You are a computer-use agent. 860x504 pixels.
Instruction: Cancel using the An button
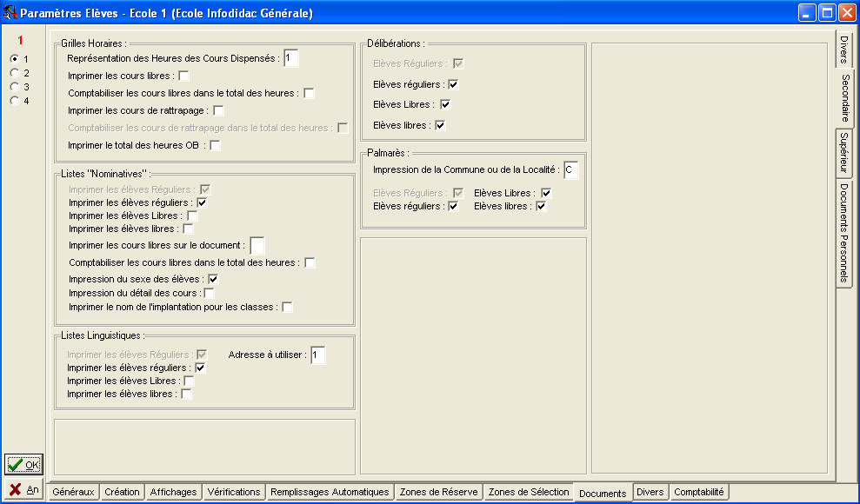click(23, 489)
